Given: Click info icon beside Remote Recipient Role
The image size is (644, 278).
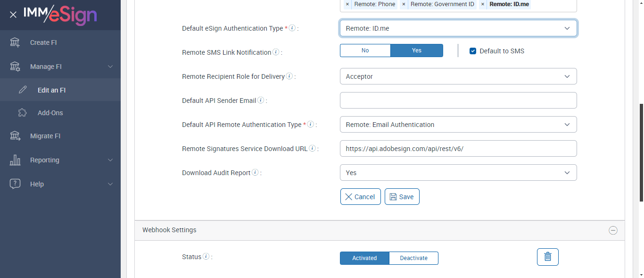Looking at the screenshot, I should [x=289, y=76].
